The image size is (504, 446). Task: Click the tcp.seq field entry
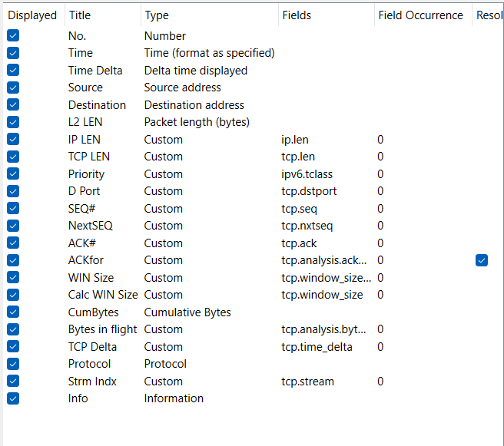[300, 209]
